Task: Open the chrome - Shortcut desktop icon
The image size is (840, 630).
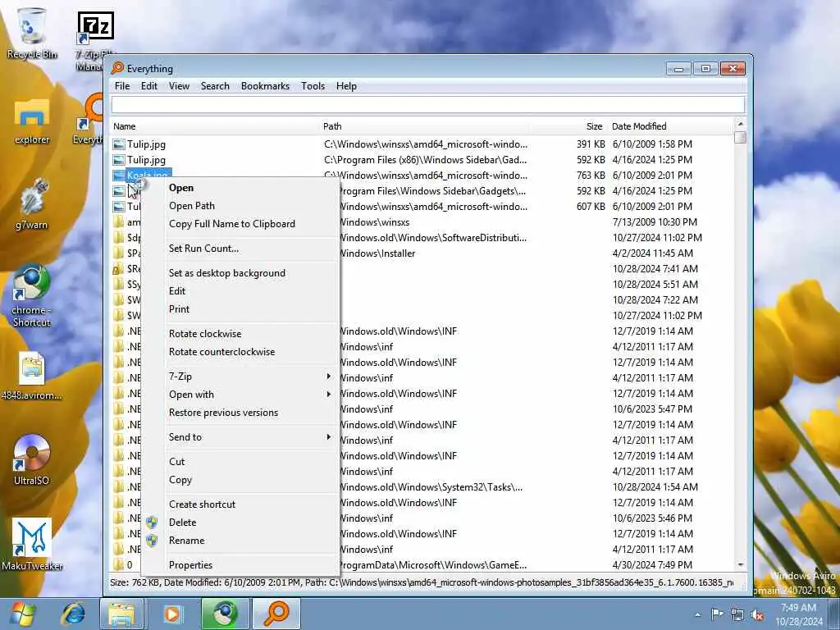Action: 32,294
